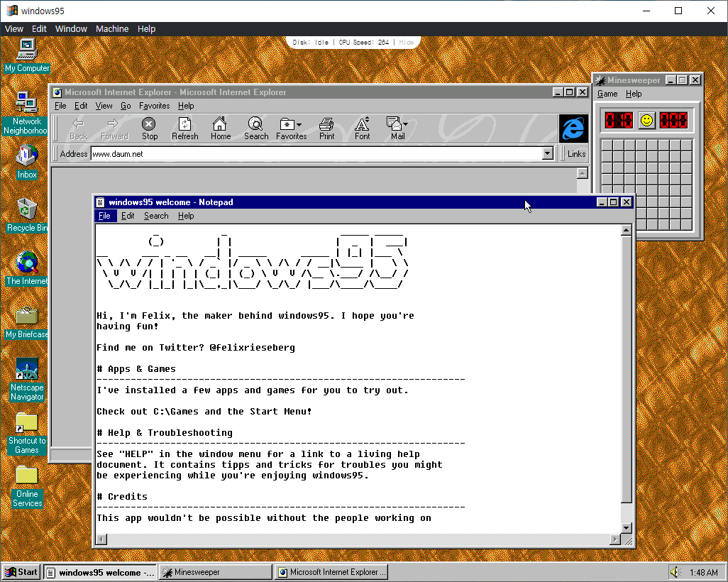Select the Recycle Bin icon
728x582 pixels.
27,214
